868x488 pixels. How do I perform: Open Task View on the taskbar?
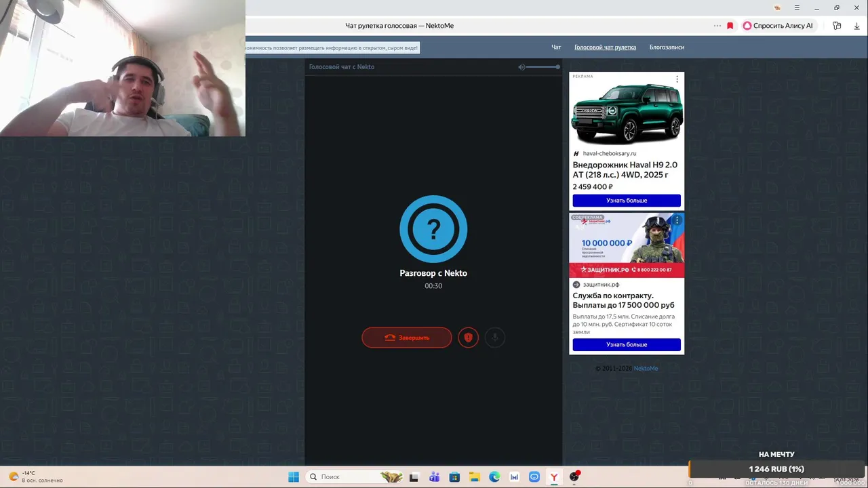click(x=414, y=477)
